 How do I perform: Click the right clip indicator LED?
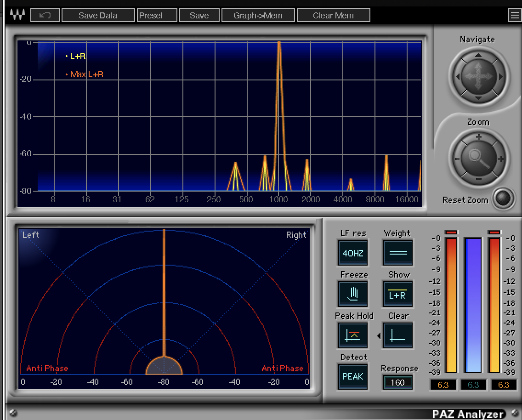[494, 232]
